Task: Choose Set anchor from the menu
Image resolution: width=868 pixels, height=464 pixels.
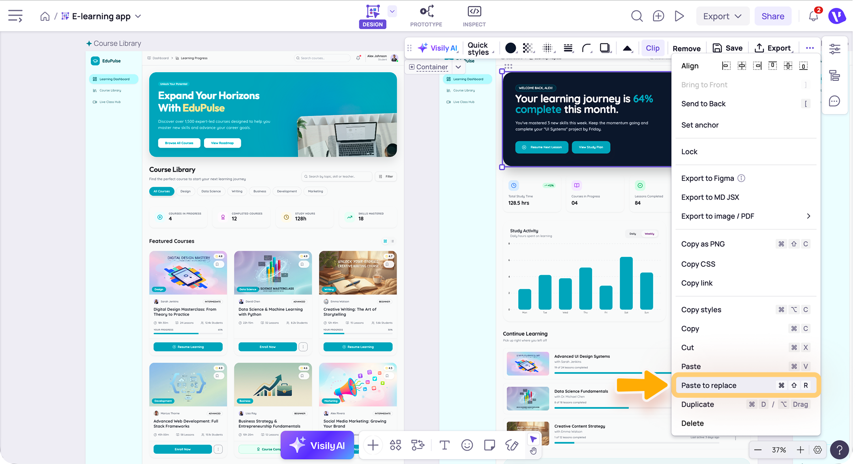Action: [x=746, y=125]
